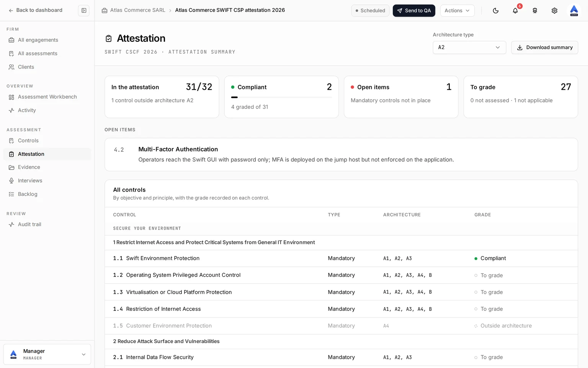Open Backlog section
Screen dimensions: 588x368
tap(47, 194)
